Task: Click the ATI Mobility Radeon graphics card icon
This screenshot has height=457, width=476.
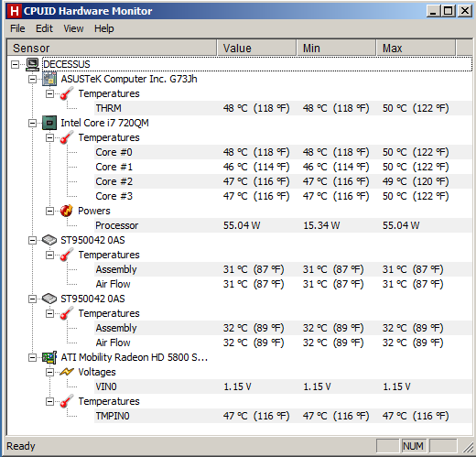Action: [x=49, y=357]
